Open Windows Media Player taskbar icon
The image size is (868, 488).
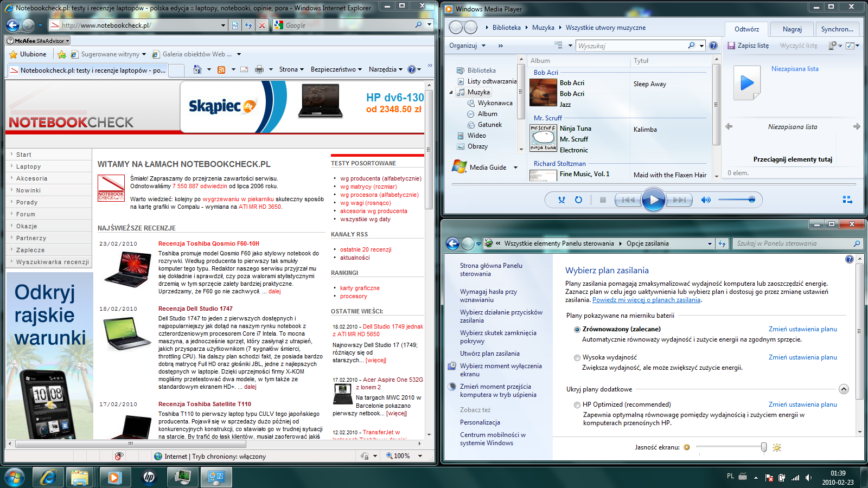114,477
